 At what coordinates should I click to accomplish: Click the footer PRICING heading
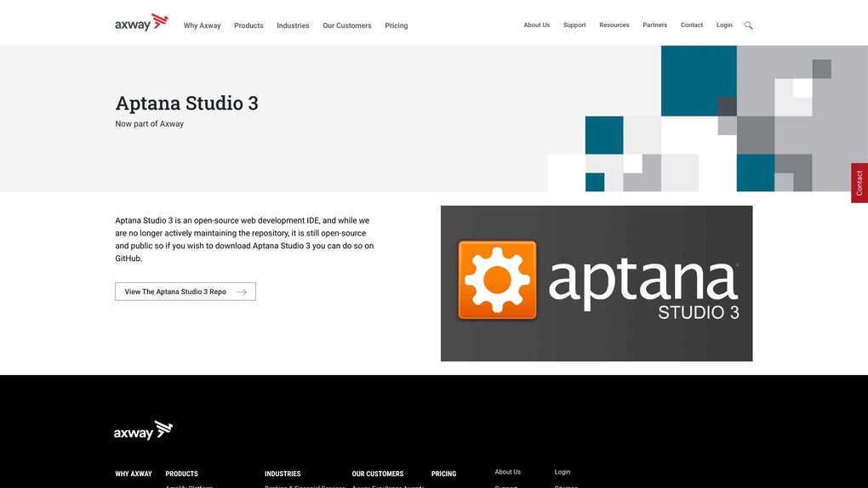click(443, 474)
